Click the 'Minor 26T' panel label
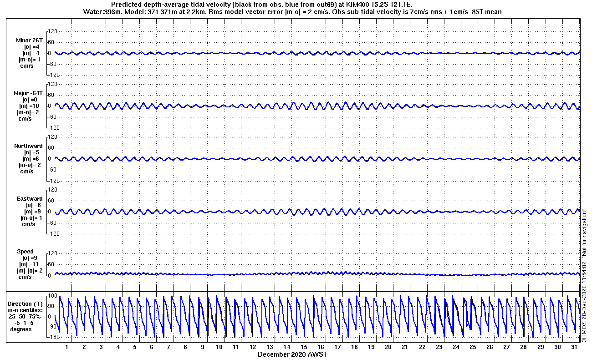 tap(30, 40)
